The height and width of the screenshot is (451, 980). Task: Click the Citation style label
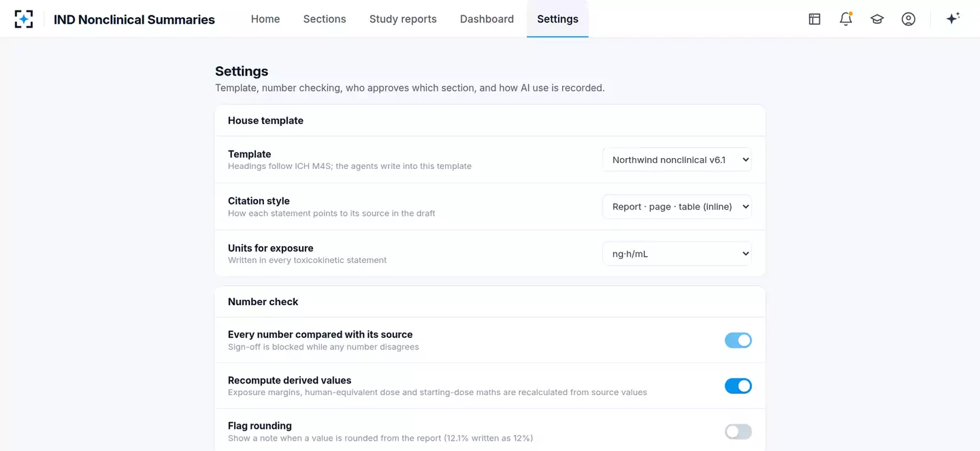259,201
